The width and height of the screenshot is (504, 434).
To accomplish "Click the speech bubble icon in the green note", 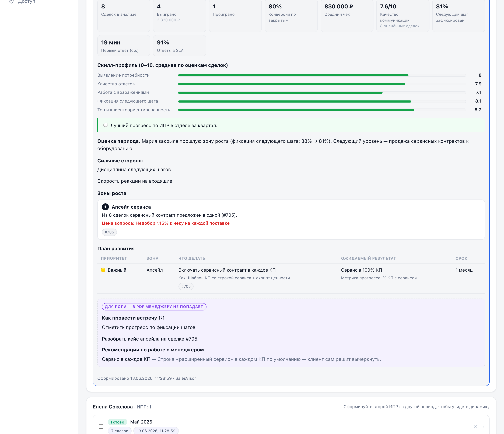I will click(x=106, y=125).
